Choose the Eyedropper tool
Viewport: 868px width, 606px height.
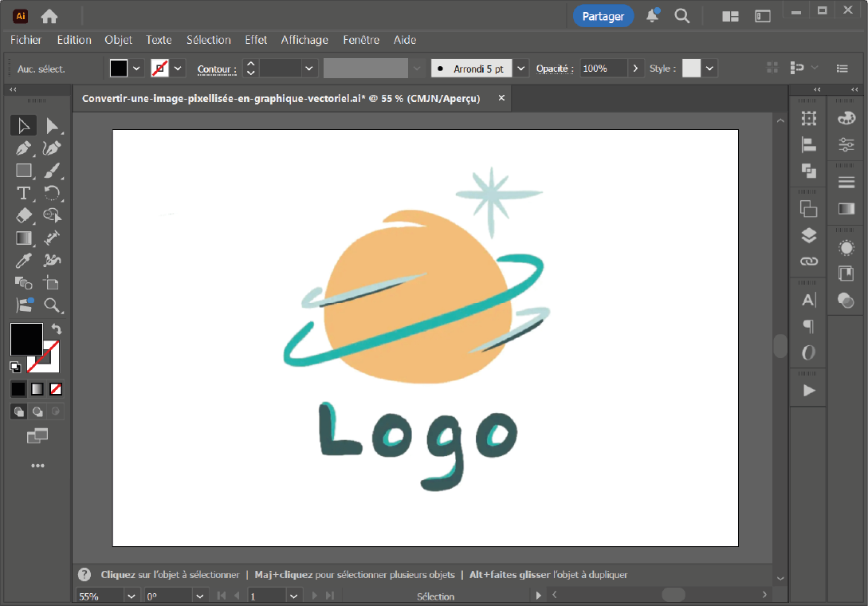(24, 260)
